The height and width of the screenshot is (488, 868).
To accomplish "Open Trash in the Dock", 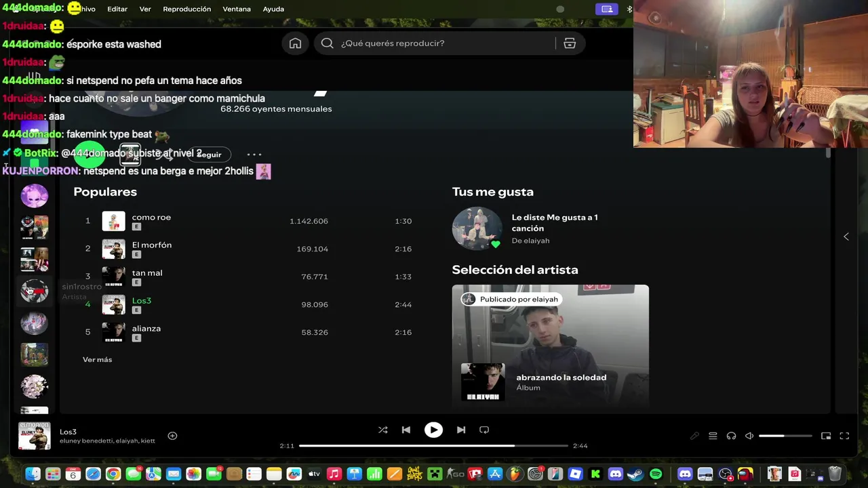I will 835,474.
